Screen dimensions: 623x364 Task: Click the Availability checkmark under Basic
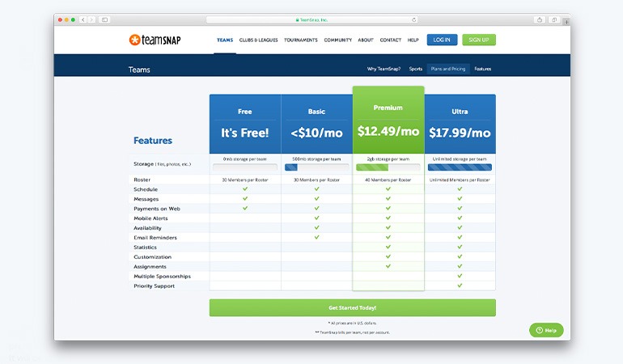coord(316,227)
